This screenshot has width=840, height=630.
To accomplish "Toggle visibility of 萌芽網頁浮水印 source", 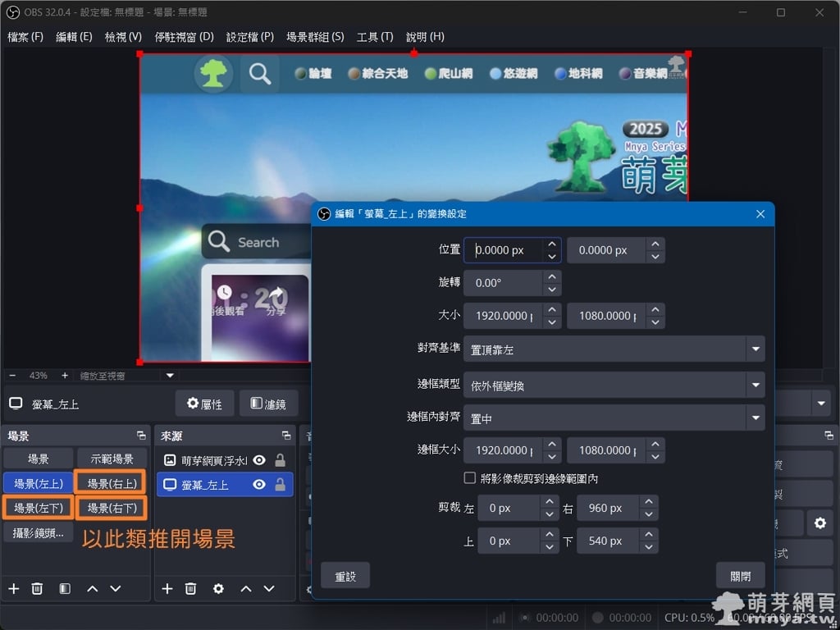I will (259, 460).
